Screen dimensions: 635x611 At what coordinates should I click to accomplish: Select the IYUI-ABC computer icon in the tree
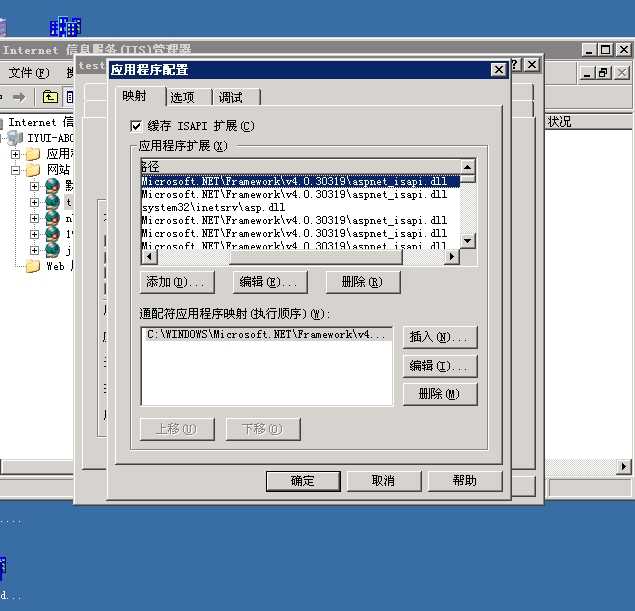15,138
